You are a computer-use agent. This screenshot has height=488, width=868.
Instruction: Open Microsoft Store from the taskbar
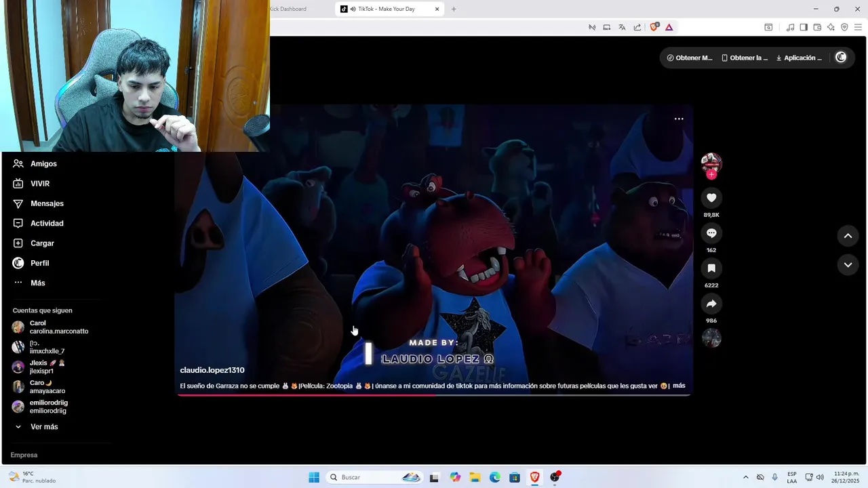point(515,477)
